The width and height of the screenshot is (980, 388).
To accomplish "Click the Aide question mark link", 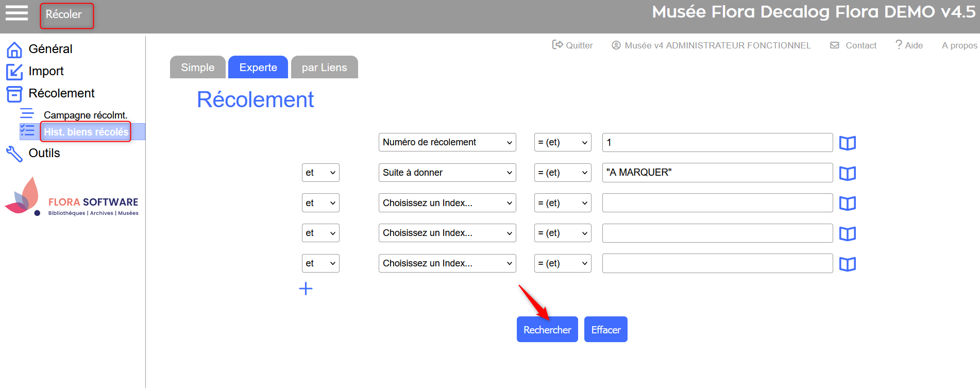I will (x=909, y=45).
